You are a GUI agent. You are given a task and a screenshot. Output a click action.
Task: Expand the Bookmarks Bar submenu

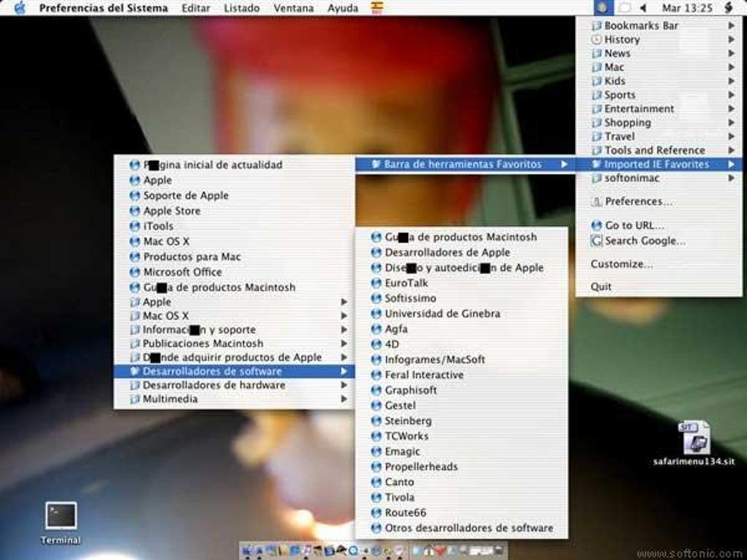coord(659,26)
